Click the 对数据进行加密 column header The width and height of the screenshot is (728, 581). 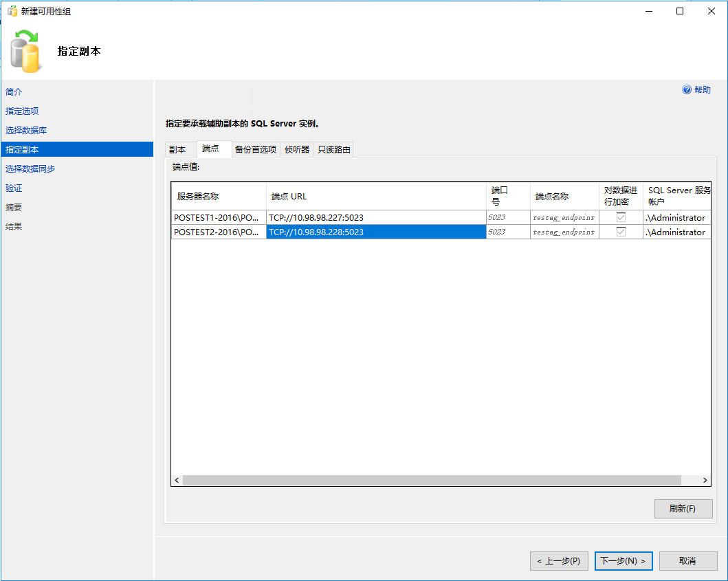(621, 196)
